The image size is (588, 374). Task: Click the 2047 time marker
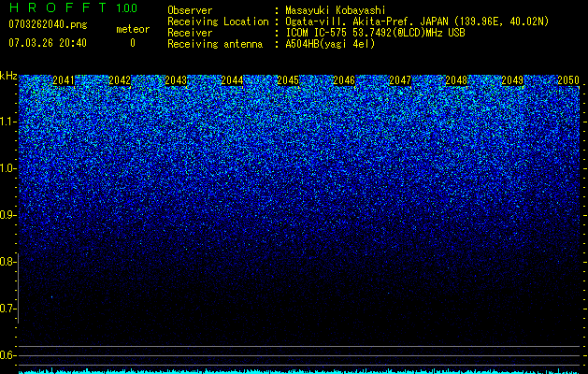coord(400,80)
